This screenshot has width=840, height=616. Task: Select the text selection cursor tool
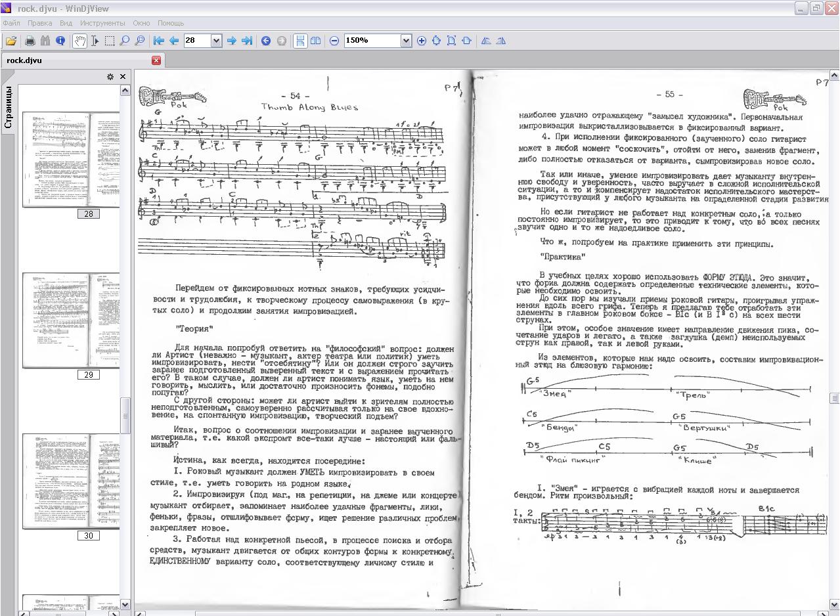(x=95, y=41)
